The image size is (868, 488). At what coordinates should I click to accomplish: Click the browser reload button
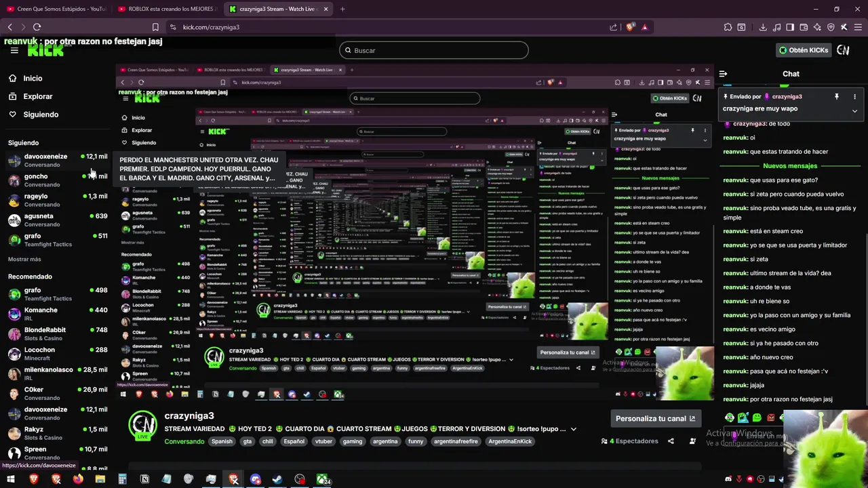[x=37, y=27]
